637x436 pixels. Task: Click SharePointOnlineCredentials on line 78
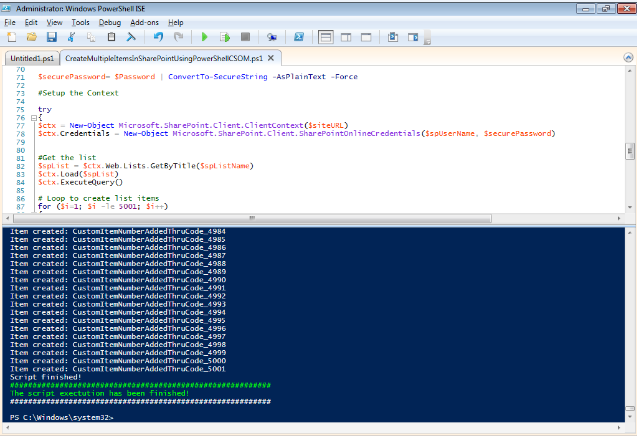coord(360,134)
